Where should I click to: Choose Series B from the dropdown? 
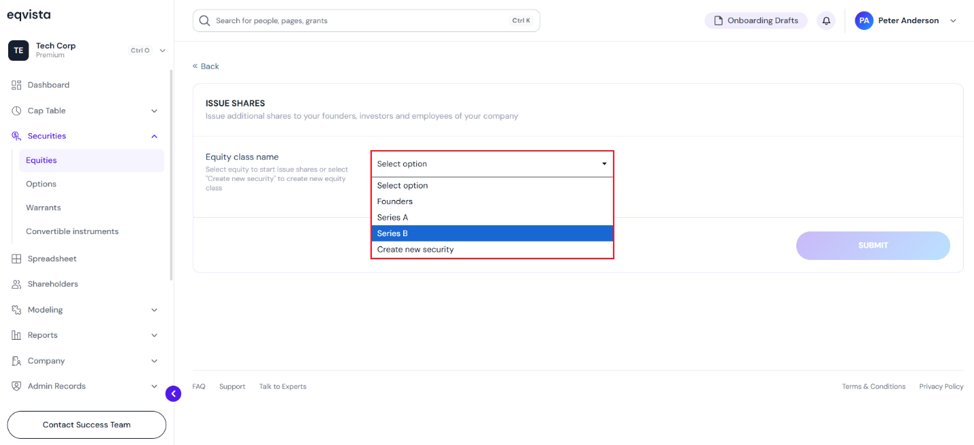(492, 234)
